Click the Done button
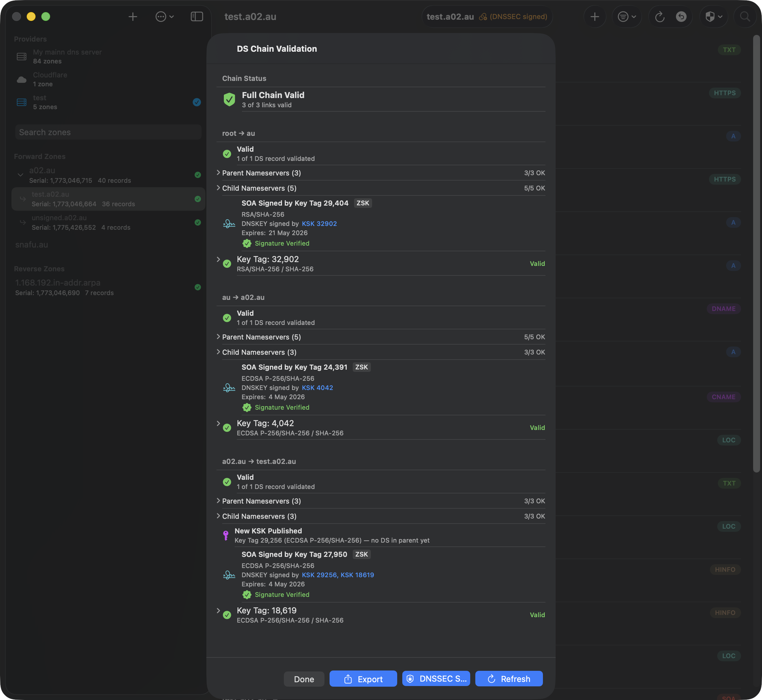 tap(304, 679)
